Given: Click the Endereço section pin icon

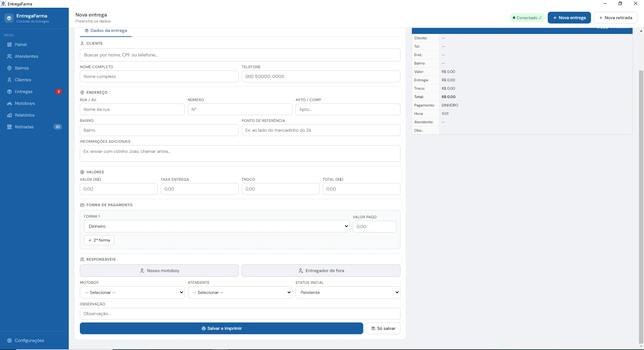Looking at the screenshot, I should pos(82,93).
